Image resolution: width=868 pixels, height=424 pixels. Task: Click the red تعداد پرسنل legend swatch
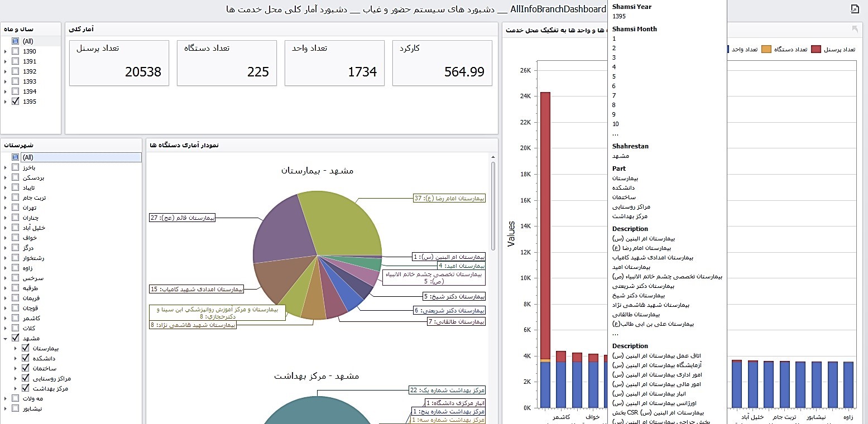click(816, 49)
